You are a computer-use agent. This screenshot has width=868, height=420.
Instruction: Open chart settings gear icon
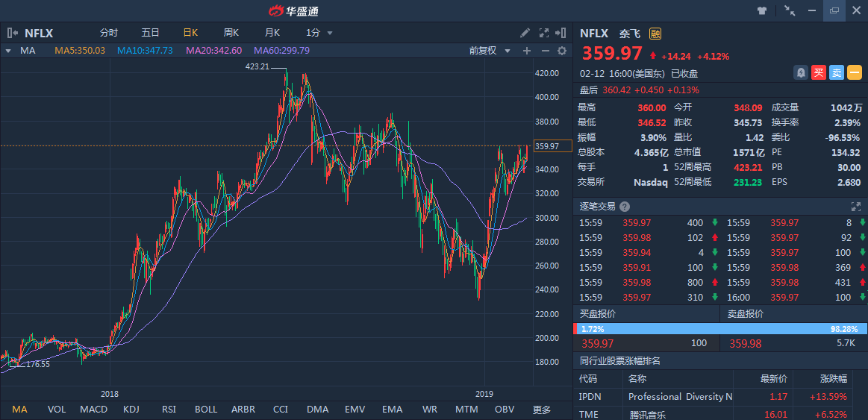(x=562, y=51)
